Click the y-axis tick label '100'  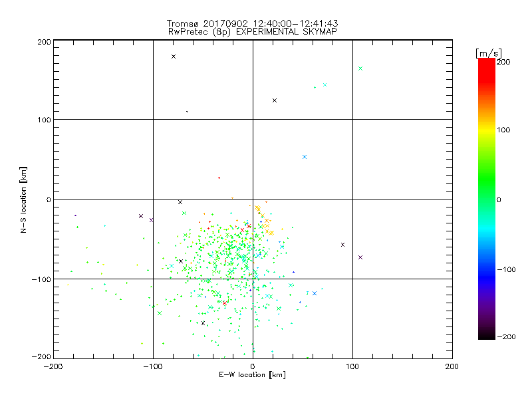[x=44, y=120]
